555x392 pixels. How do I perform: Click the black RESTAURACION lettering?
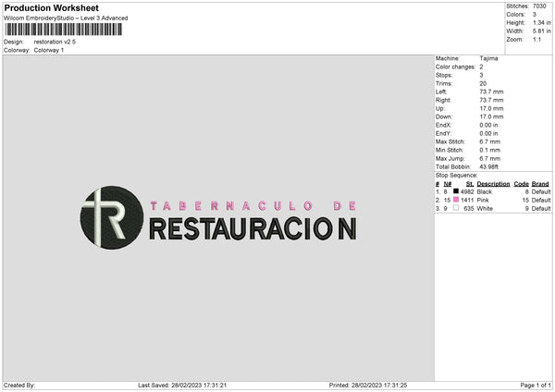[x=253, y=229]
